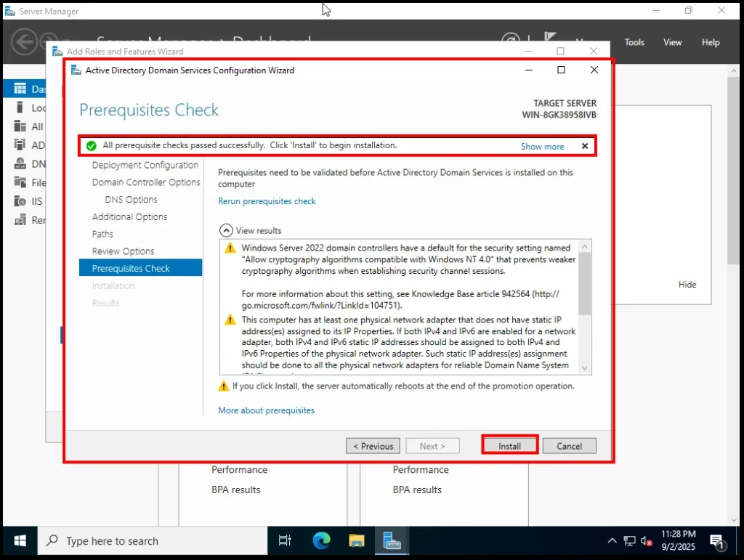Screen dimensions: 744x560
Task: Click the right Performance link in Server Manager
Action: (421, 469)
